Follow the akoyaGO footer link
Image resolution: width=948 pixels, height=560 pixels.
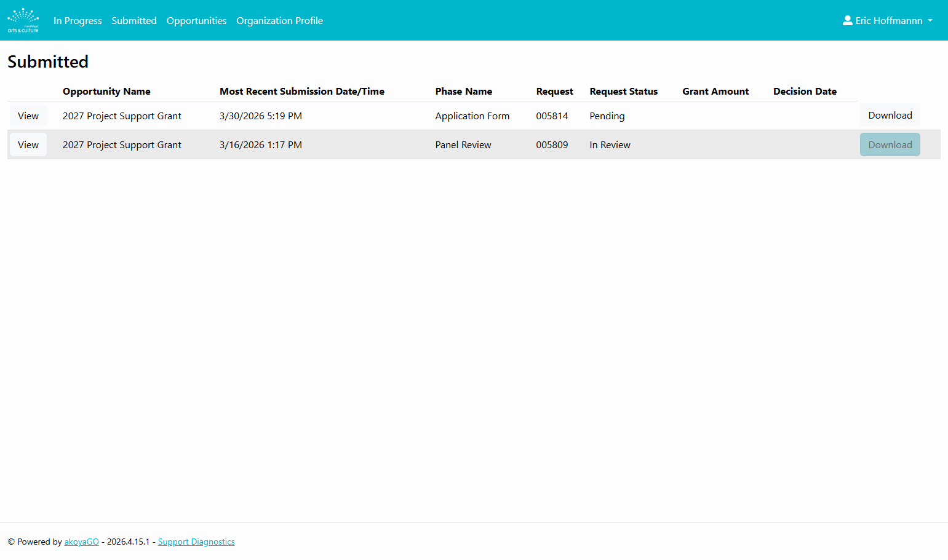tap(82, 542)
